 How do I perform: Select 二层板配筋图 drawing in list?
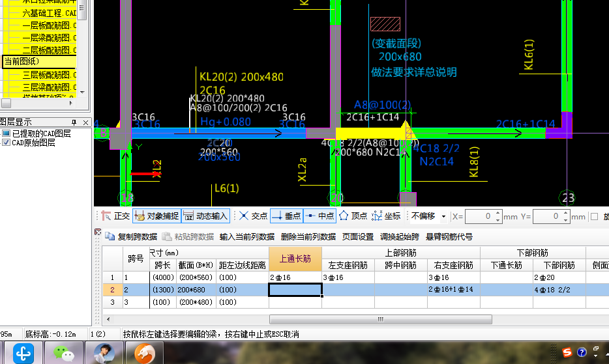[x=49, y=50]
